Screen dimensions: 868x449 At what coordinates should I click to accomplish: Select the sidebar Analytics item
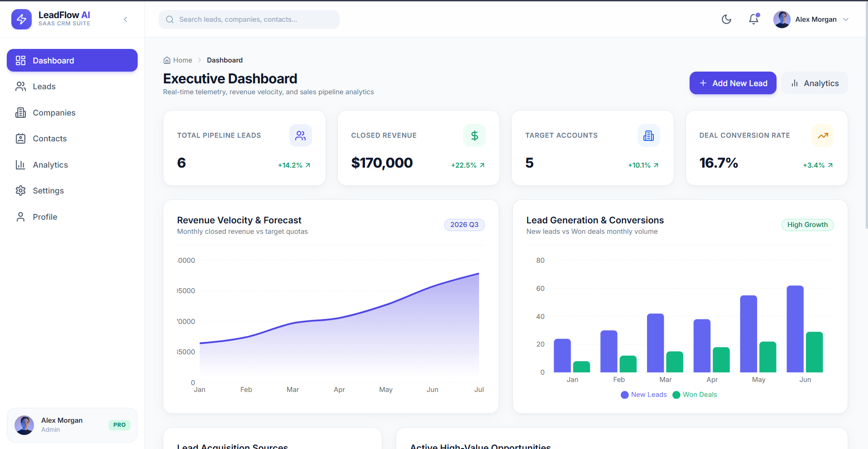pos(72,165)
